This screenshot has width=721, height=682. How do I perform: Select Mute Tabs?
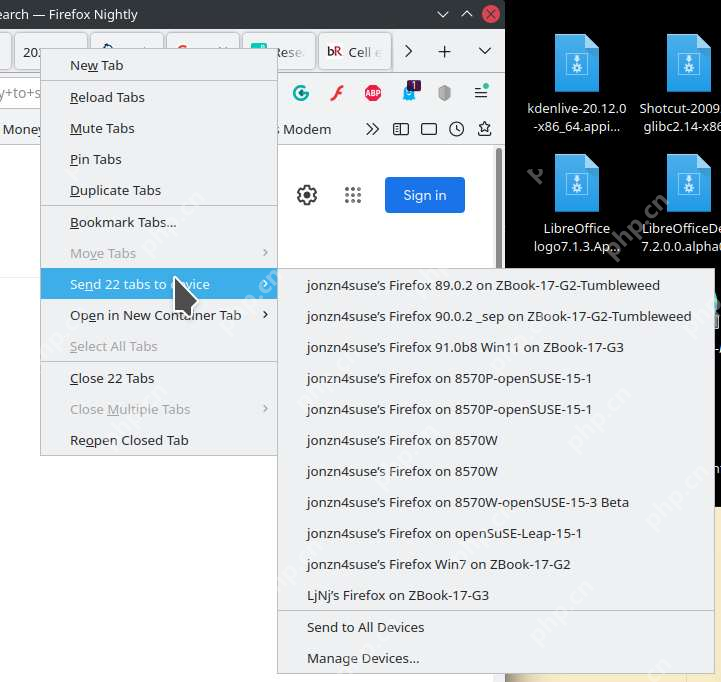click(x=159, y=128)
